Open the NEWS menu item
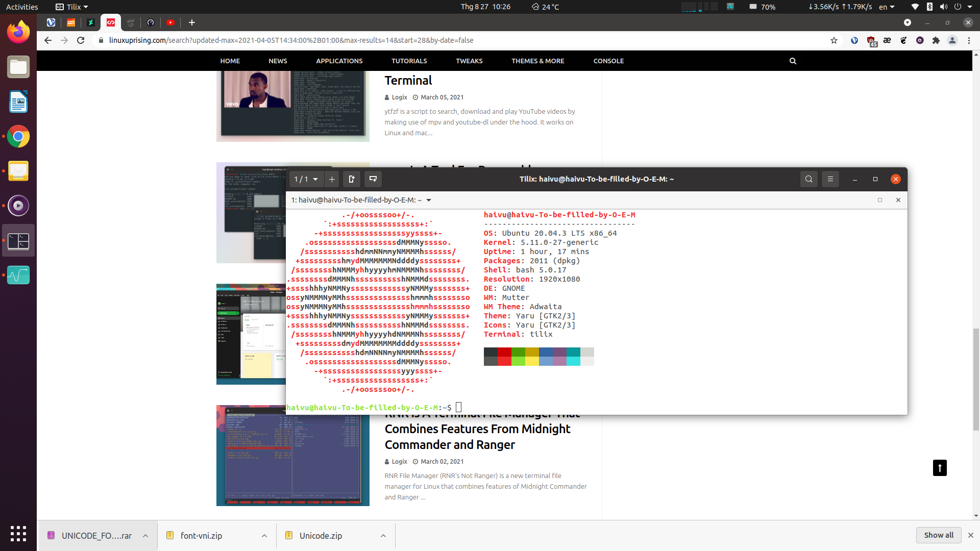The width and height of the screenshot is (980, 551). click(278, 61)
